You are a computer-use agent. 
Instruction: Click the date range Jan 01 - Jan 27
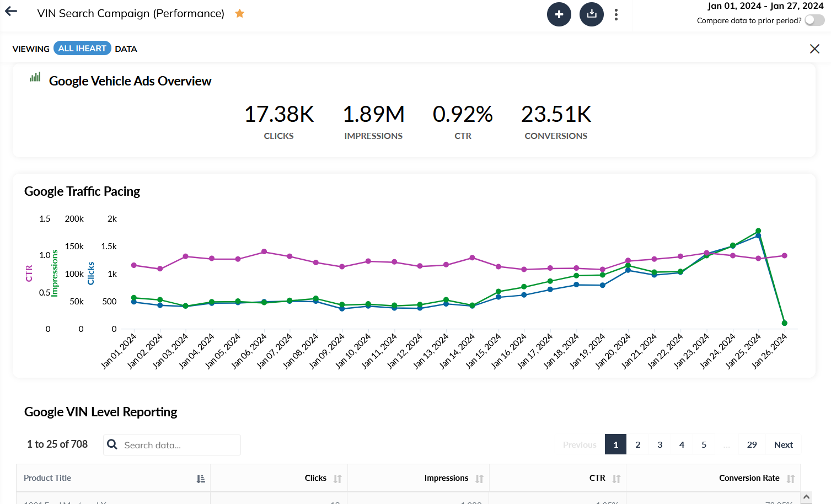pos(765,6)
